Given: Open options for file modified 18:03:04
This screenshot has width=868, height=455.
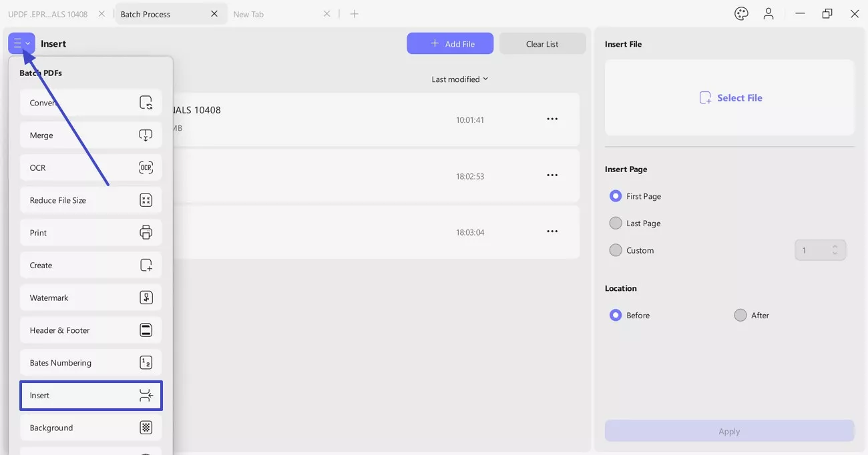Looking at the screenshot, I should coord(552,232).
